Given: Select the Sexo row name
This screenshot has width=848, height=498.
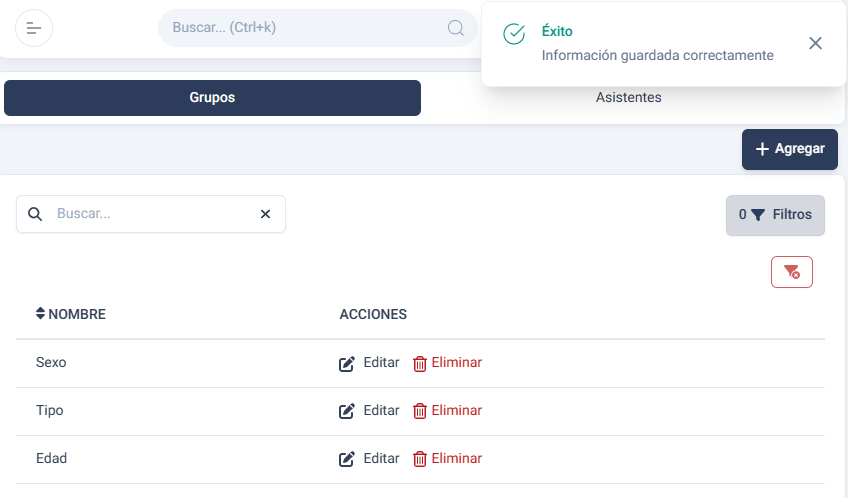Looking at the screenshot, I should pos(51,362).
